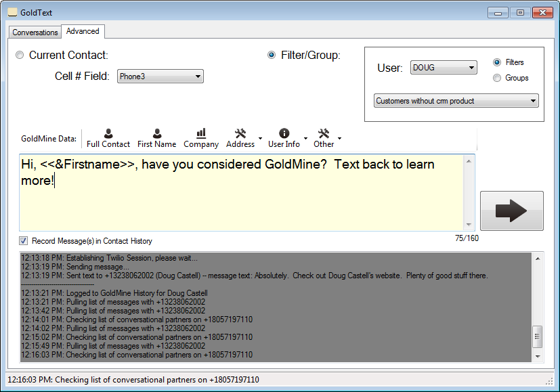Click the 'User:' label
This screenshot has height=392, width=560.
pyautogui.click(x=390, y=68)
